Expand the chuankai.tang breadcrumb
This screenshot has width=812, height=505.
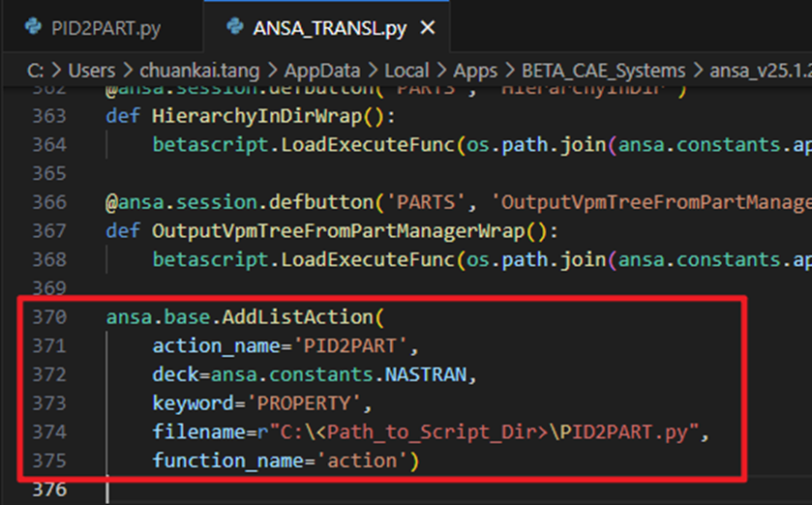coord(195,71)
